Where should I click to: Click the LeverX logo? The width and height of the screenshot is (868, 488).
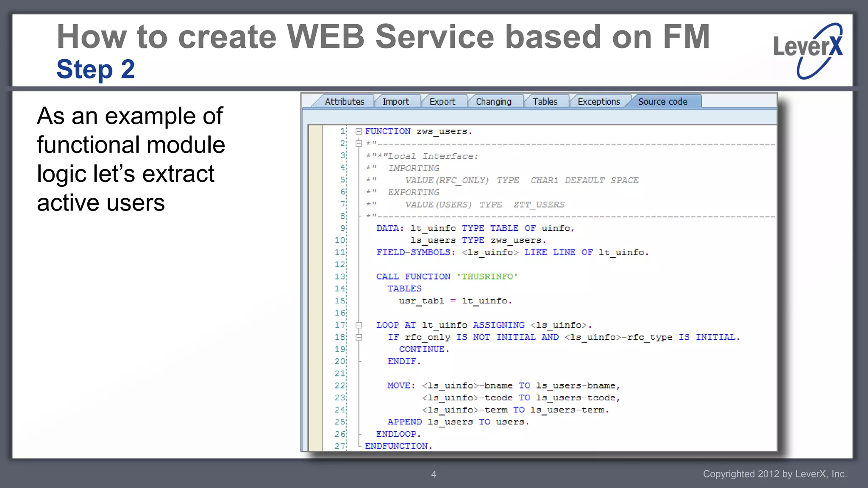coord(808,51)
